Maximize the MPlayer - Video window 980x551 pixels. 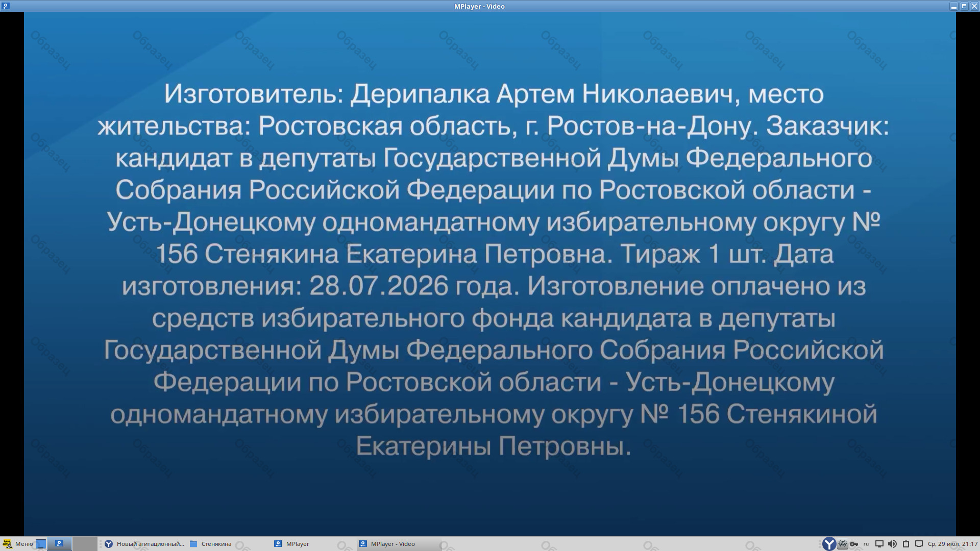pos(964,6)
